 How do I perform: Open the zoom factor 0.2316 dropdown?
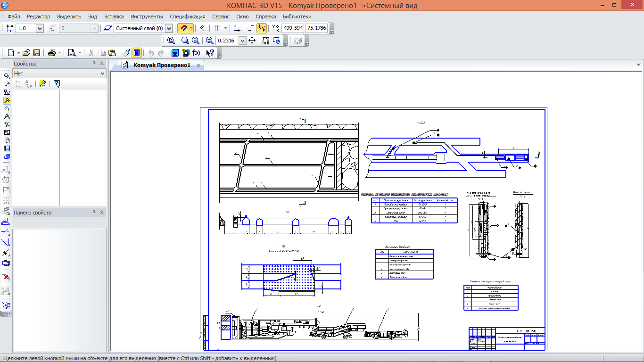(242, 41)
